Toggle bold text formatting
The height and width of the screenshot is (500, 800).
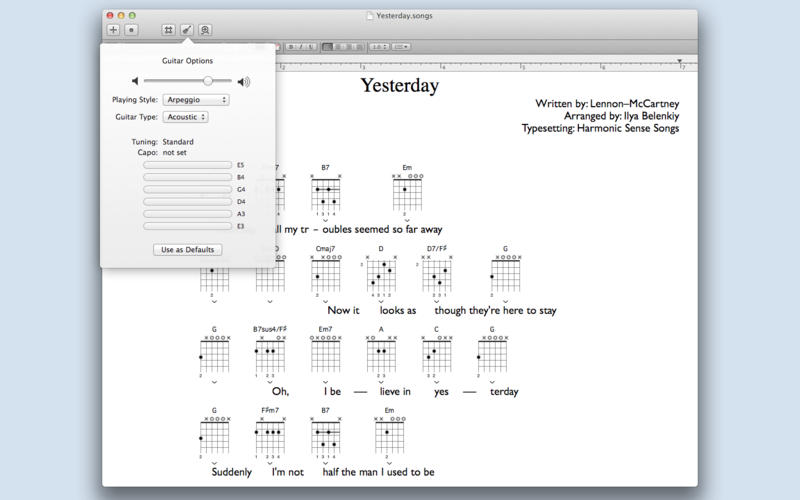tap(291, 47)
